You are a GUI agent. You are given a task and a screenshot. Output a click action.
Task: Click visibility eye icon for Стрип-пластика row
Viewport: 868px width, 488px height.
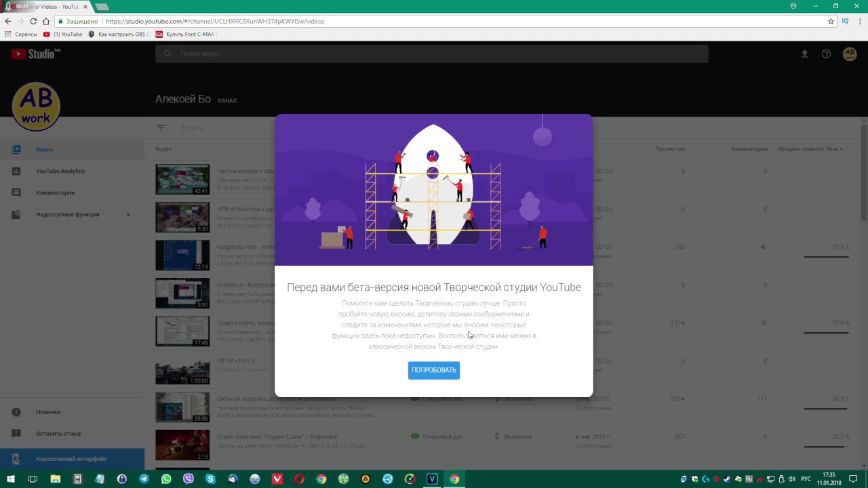coord(415,436)
